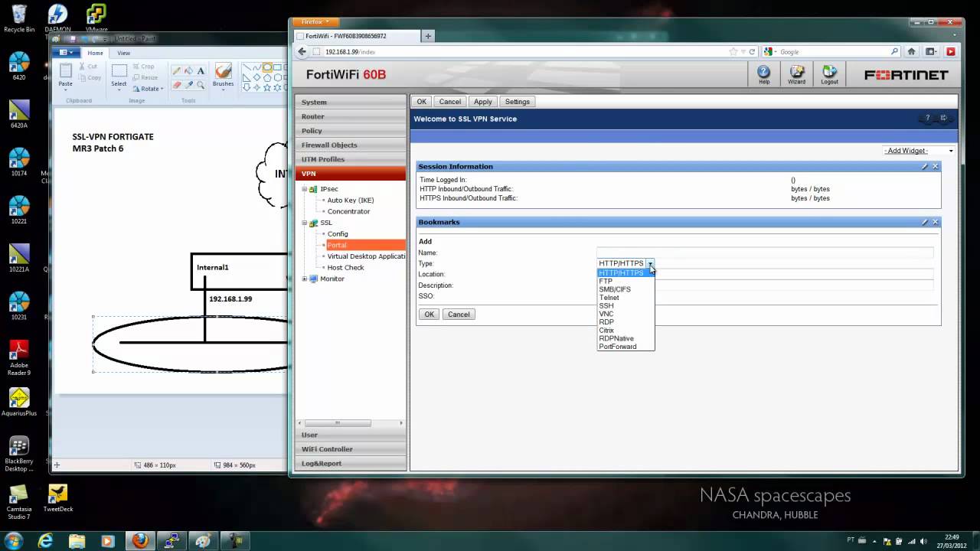This screenshot has width=980, height=551.
Task: Close the Session Information widget
Action: [935, 167]
